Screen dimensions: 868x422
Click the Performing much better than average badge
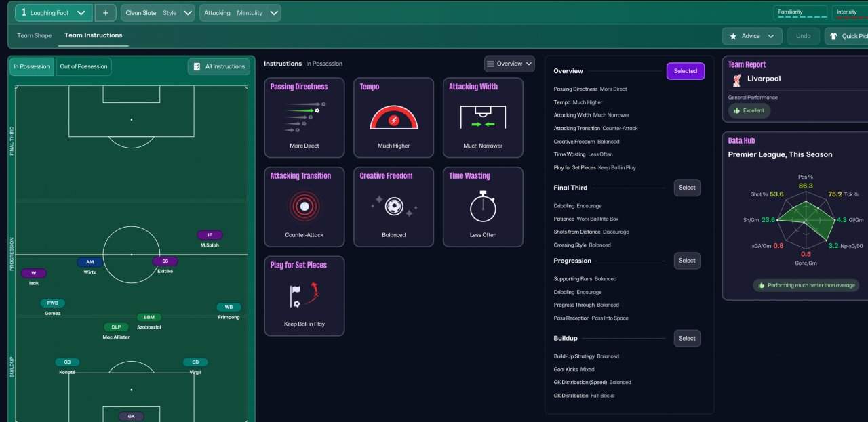pos(806,285)
